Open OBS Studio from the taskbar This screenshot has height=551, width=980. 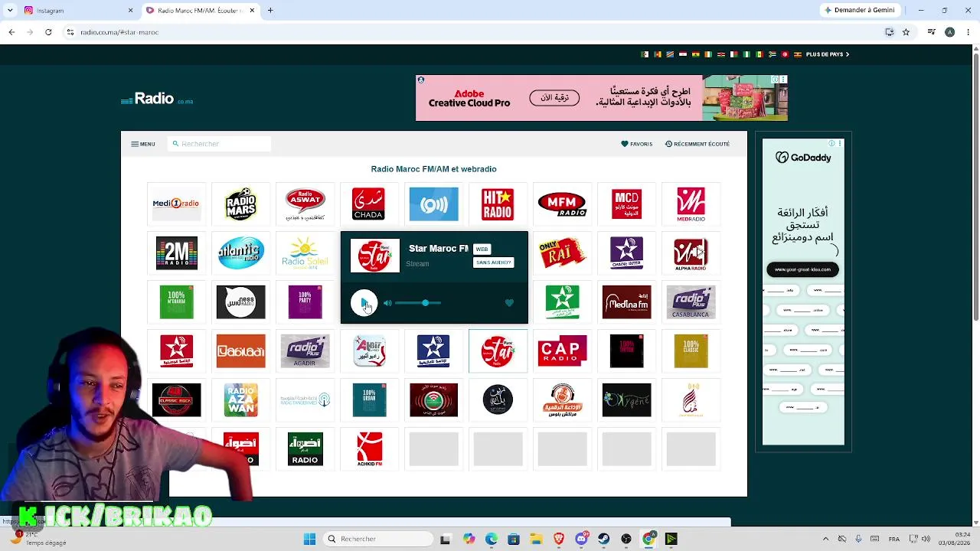coord(626,539)
